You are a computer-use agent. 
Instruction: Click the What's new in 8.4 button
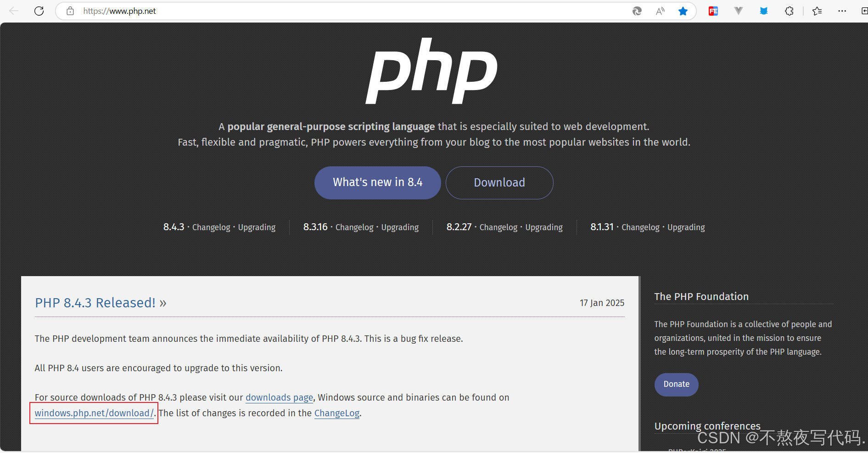[377, 182]
